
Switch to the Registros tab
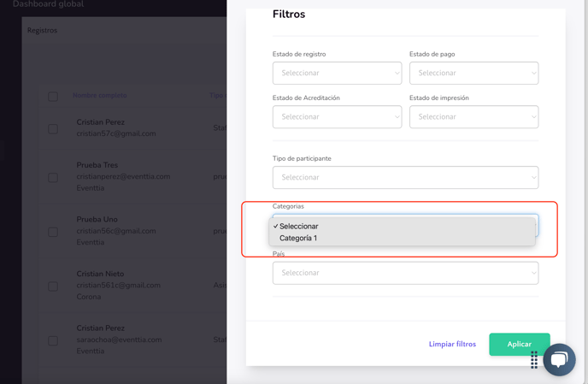tap(42, 31)
